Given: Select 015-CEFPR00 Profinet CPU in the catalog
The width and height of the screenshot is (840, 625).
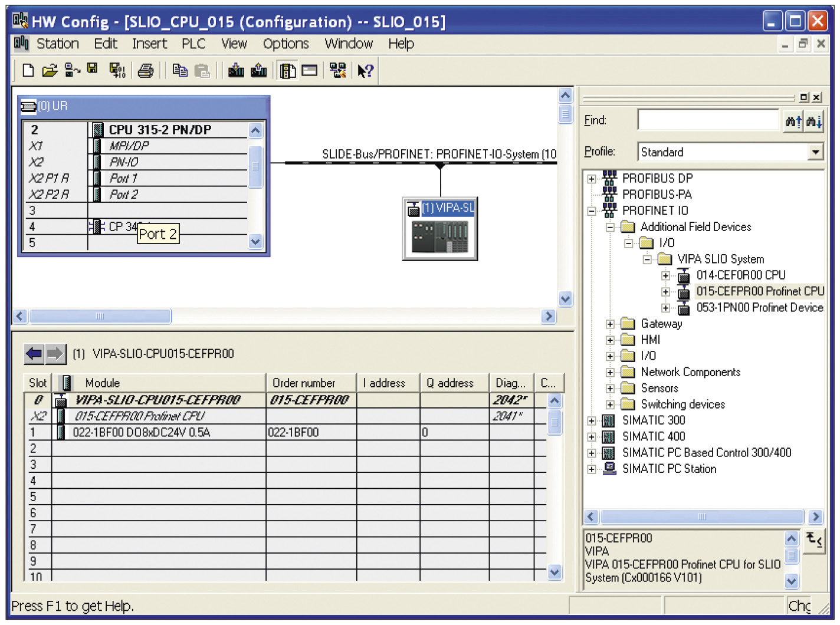Looking at the screenshot, I should click(x=760, y=291).
